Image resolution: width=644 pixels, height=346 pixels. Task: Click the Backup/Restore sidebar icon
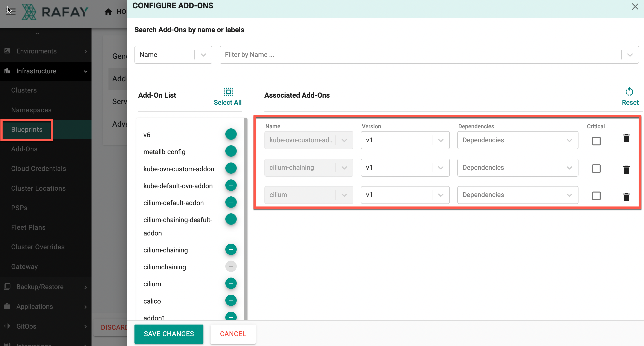[x=7, y=286]
